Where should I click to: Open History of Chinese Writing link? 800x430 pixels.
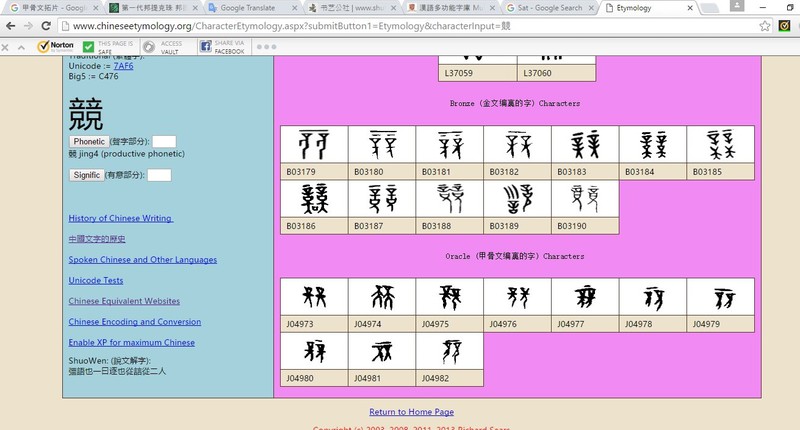(x=121, y=218)
